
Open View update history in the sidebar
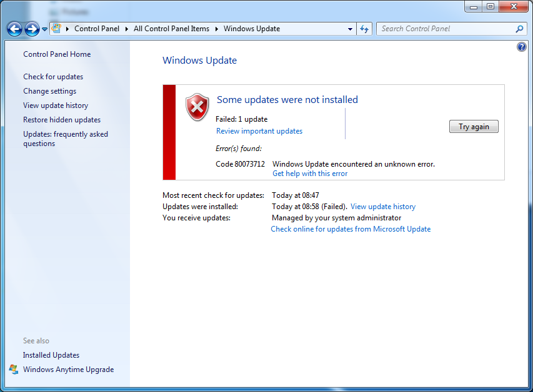[56, 105]
